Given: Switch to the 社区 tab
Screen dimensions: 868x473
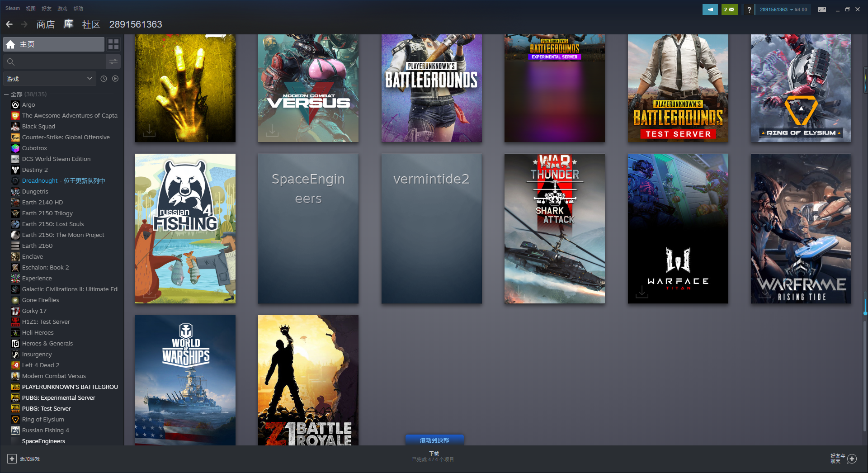Looking at the screenshot, I should [90, 24].
